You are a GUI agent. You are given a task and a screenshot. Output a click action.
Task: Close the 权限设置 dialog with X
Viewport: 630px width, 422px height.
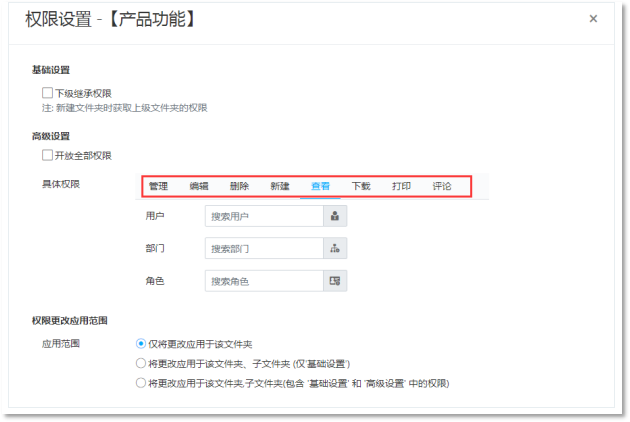[593, 19]
